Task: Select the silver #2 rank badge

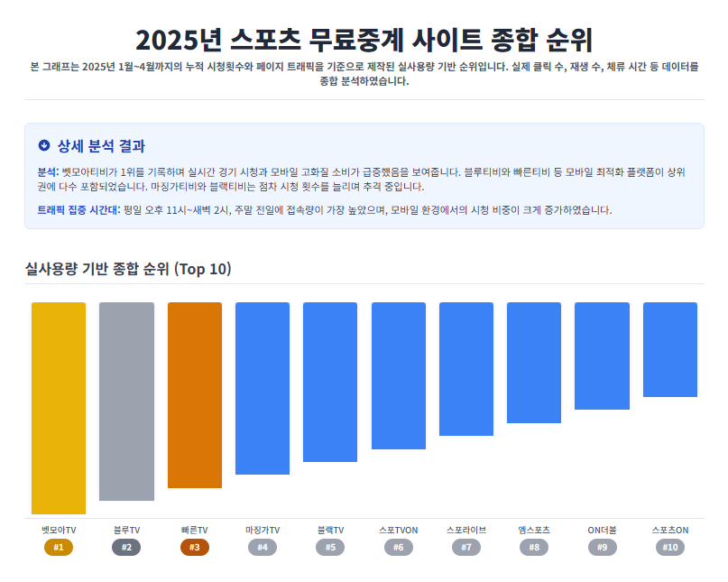Action: click(126, 548)
